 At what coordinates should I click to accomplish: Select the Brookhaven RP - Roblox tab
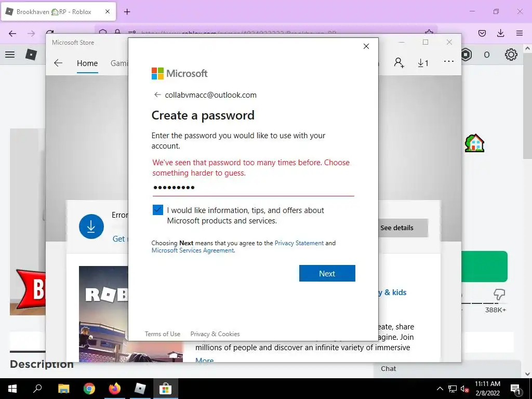[x=58, y=11]
